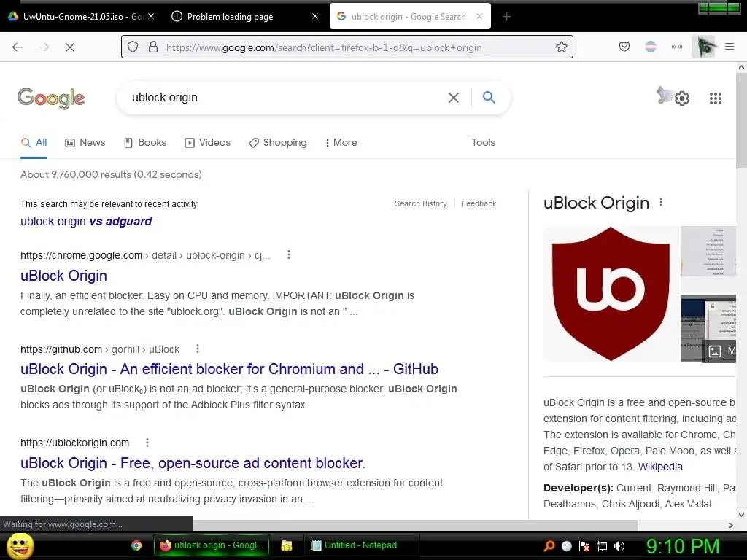Click the About 9,760,000 results text

(x=111, y=174)
